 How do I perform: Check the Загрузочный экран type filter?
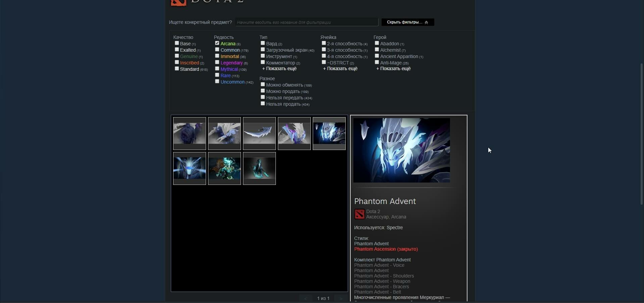point(263,50)
